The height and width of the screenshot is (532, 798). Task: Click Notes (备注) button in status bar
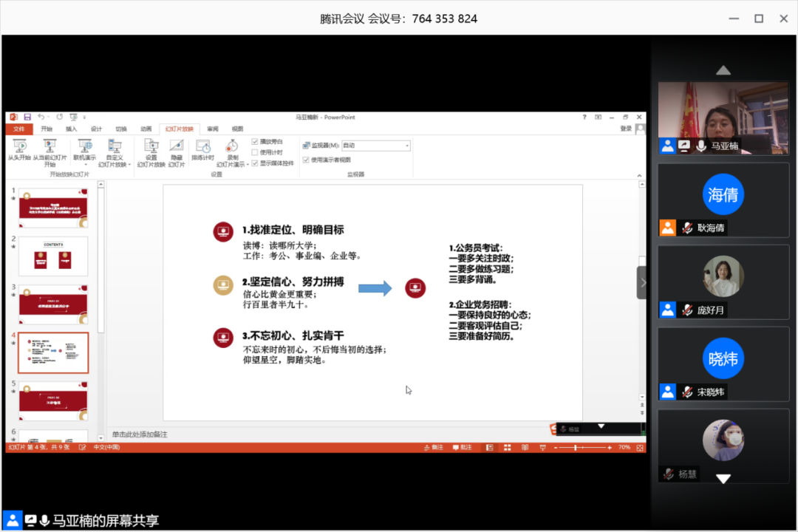click(x=434, y=448)
